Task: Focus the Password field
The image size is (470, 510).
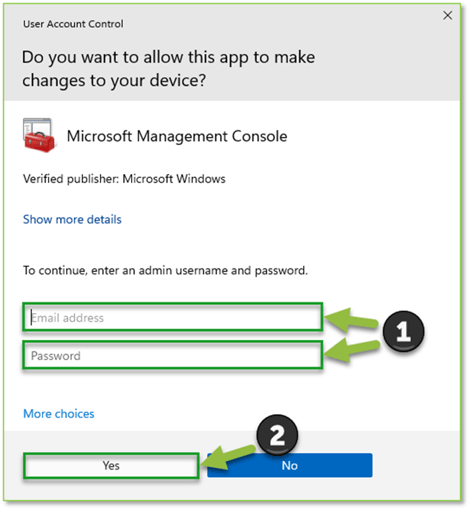Action: click(173, 355)
